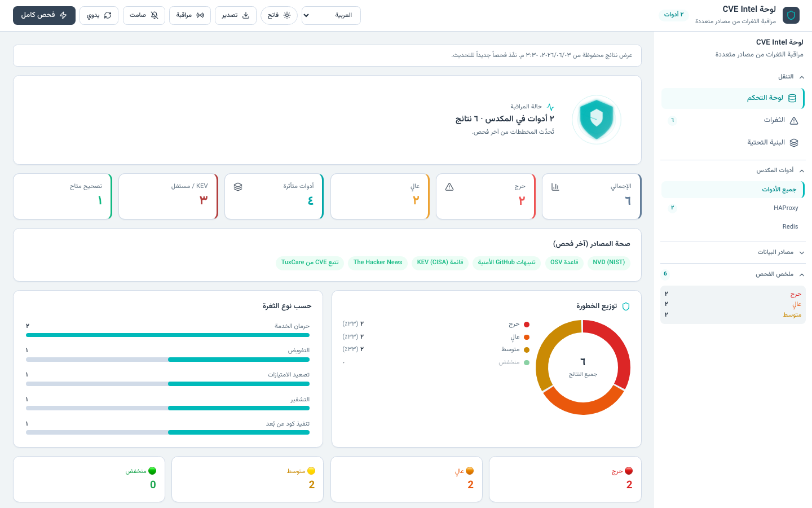
Task: Toggle the فاتح light theme switch
Action: click(279, 16)
